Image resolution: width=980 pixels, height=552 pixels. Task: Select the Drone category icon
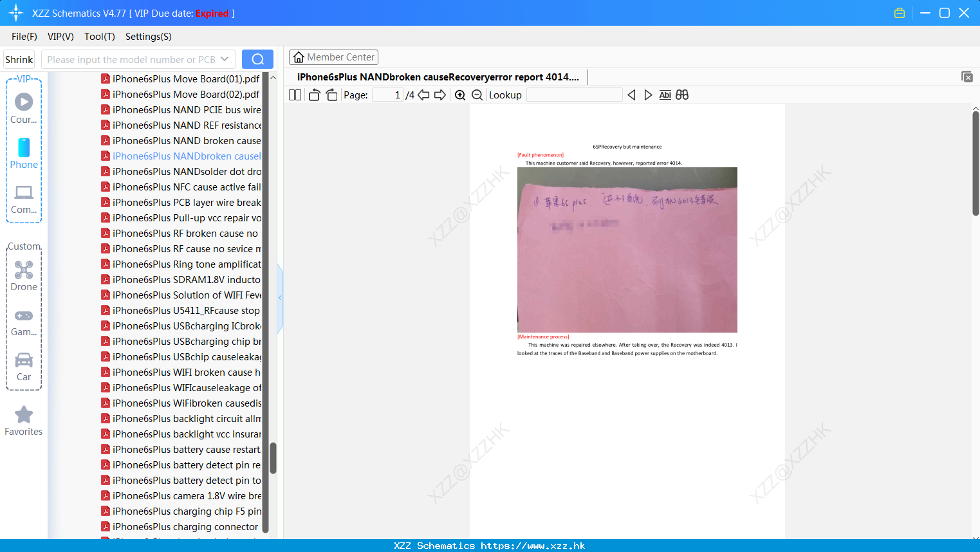[24, 276]
